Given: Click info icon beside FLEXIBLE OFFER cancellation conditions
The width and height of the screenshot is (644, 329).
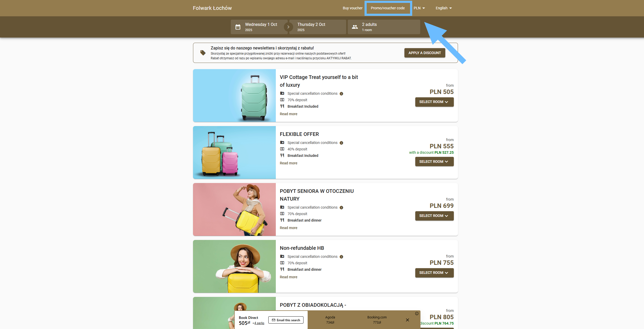Looking at the screenshot, I should [x=341, y=143].
